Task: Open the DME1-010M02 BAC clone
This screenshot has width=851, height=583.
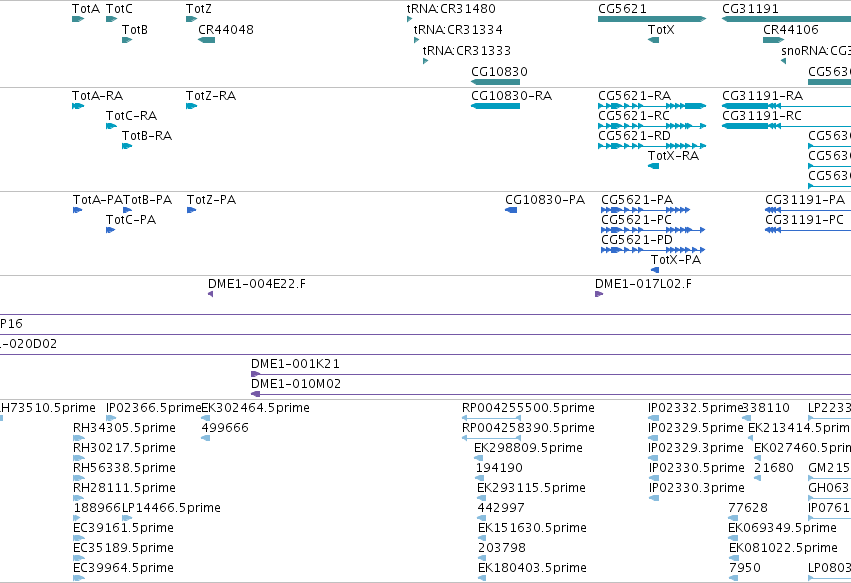Action: (551, 394)
